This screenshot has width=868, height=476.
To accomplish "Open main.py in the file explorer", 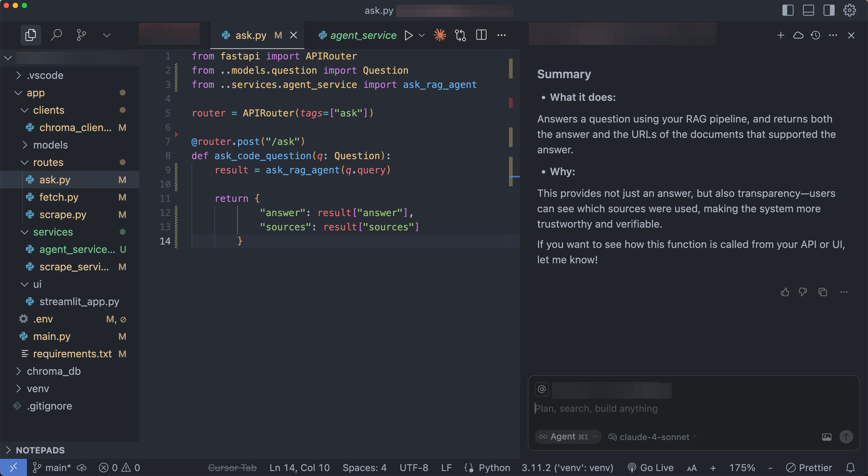I will (x=52, y=336).
